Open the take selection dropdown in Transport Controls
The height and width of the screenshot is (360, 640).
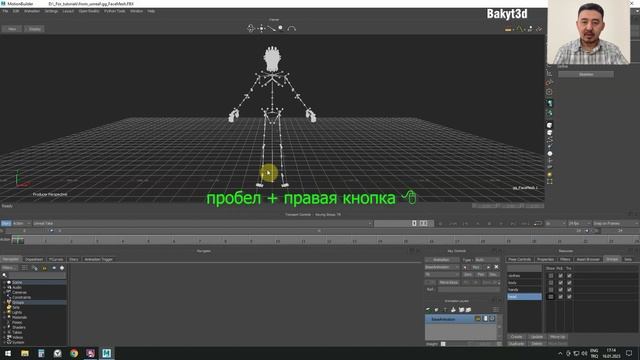[202, 223]
